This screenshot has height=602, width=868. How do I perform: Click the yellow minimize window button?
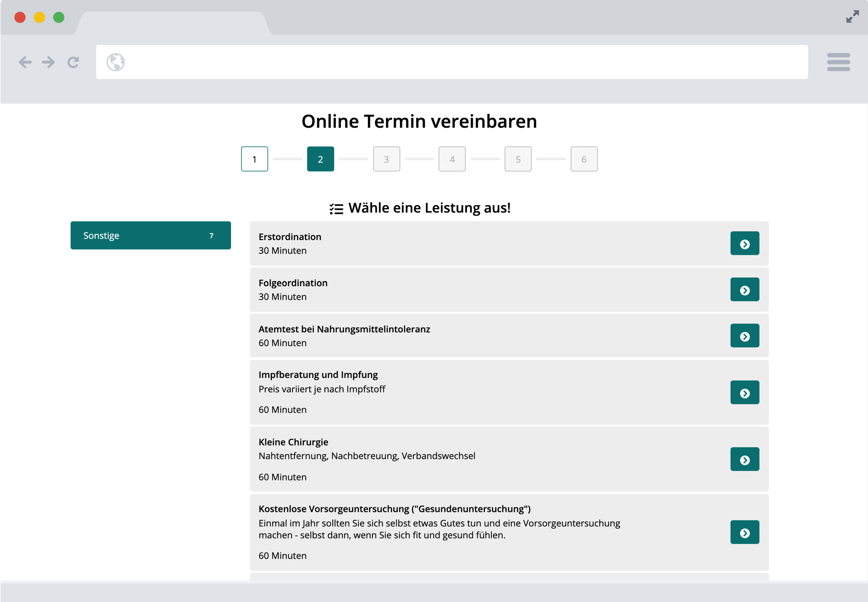pyautogui.click(x=39, y=17)
